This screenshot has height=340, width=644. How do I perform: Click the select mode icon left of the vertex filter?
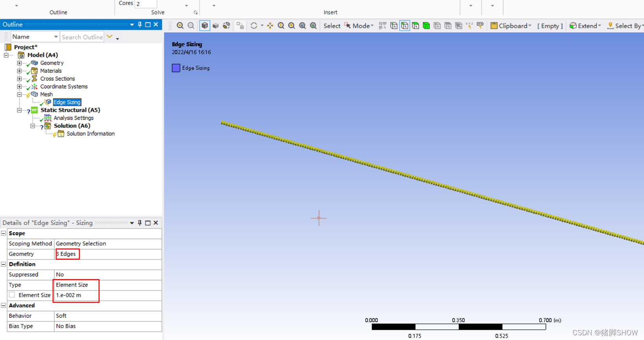tap(383, 26)
